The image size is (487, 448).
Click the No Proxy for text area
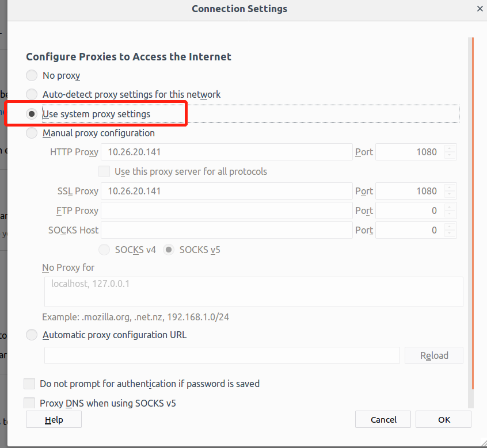253,292
